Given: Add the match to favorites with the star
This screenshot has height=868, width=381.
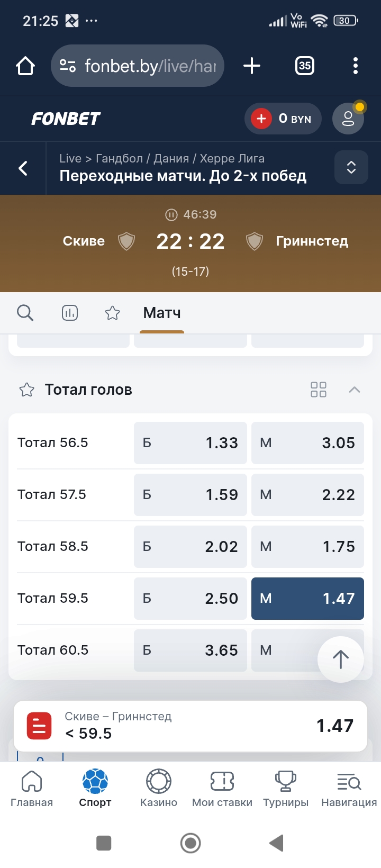Looking at the screenshot, I should pos(112,313).
